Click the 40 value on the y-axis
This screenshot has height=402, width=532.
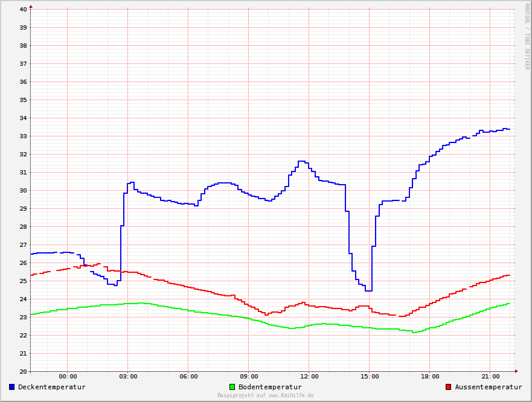click(x=23, y=9)
